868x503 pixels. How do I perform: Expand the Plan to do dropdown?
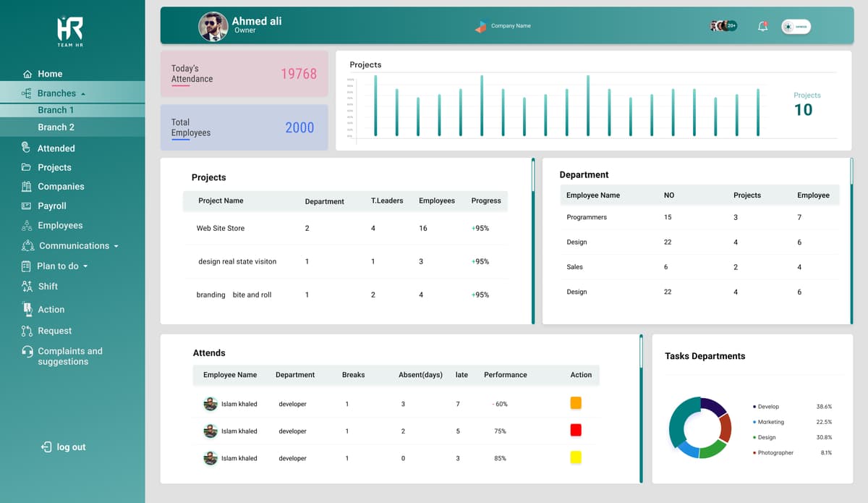coord(85,266)
